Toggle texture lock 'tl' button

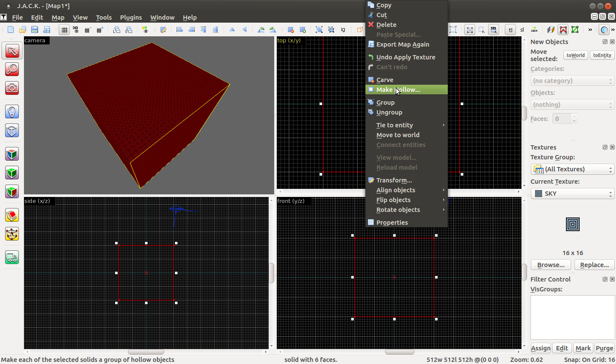[x=510, y=29]
